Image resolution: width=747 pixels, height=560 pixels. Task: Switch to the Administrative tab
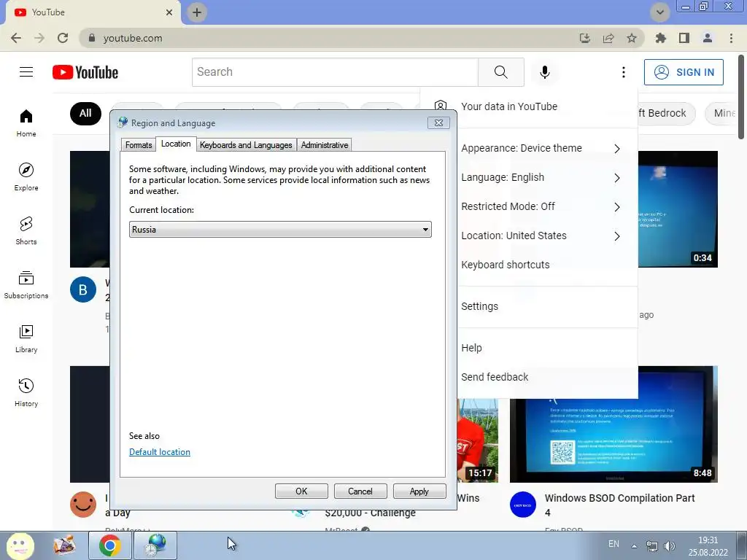coord(325,145)
